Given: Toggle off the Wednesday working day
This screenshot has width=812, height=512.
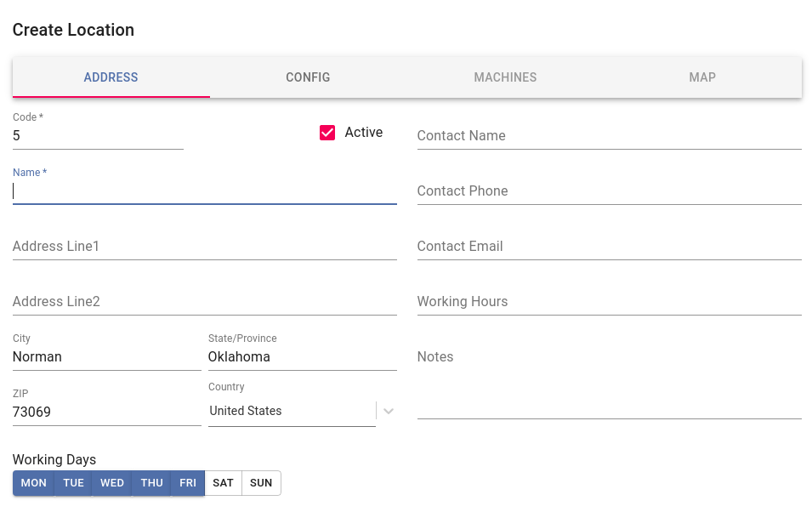Looking at the screenshot, I should click(111, 482).
